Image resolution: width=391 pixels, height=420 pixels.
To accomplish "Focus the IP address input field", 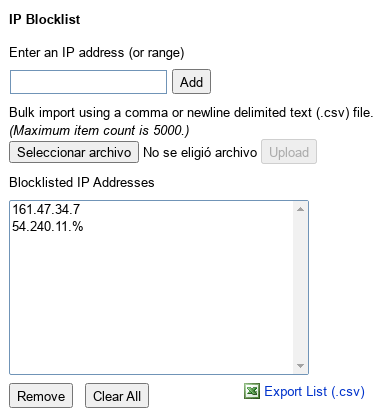I will [x=88, y=82].
